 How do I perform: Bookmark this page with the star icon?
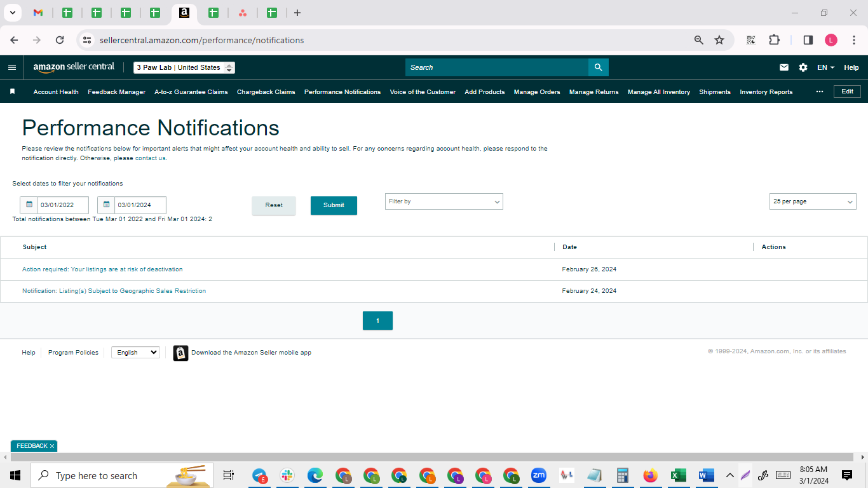click(719, 40)
